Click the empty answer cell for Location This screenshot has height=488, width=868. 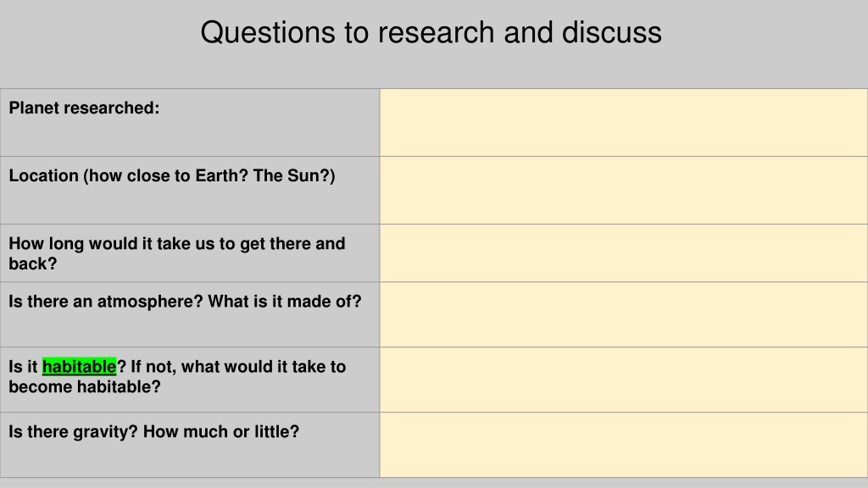tap(623, 191)
